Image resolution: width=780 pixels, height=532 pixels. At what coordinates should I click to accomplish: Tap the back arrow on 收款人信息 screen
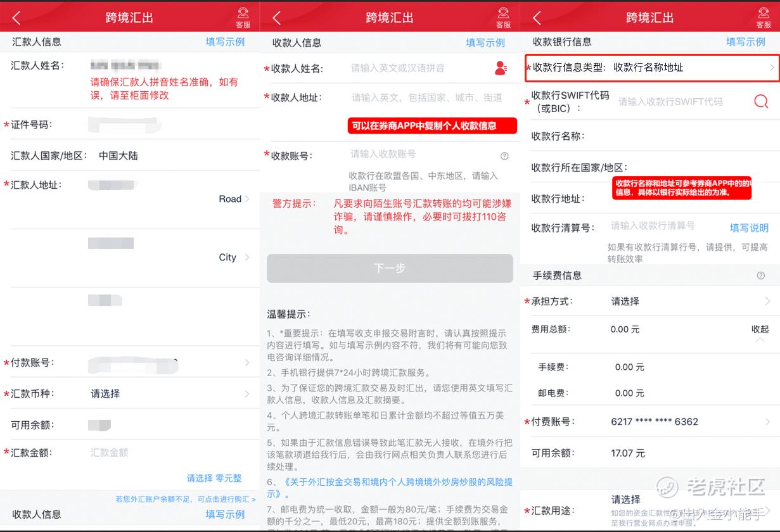[275, 17]
